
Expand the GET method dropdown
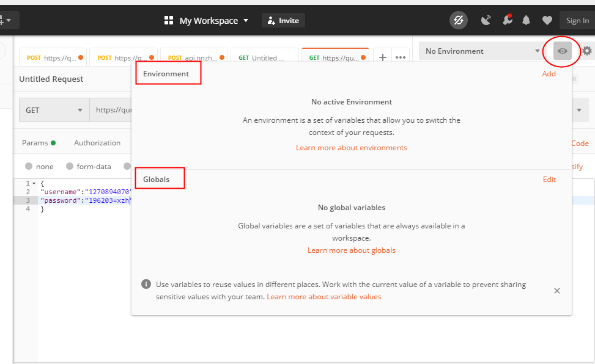tap(54, 111)
